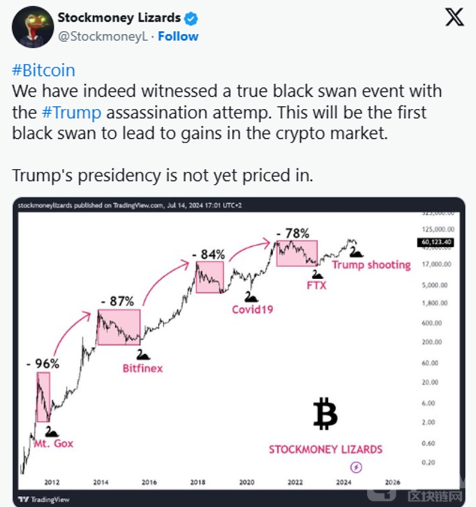Click the 60,123.40 current price label
476x507 pixels.
[435, 242]
